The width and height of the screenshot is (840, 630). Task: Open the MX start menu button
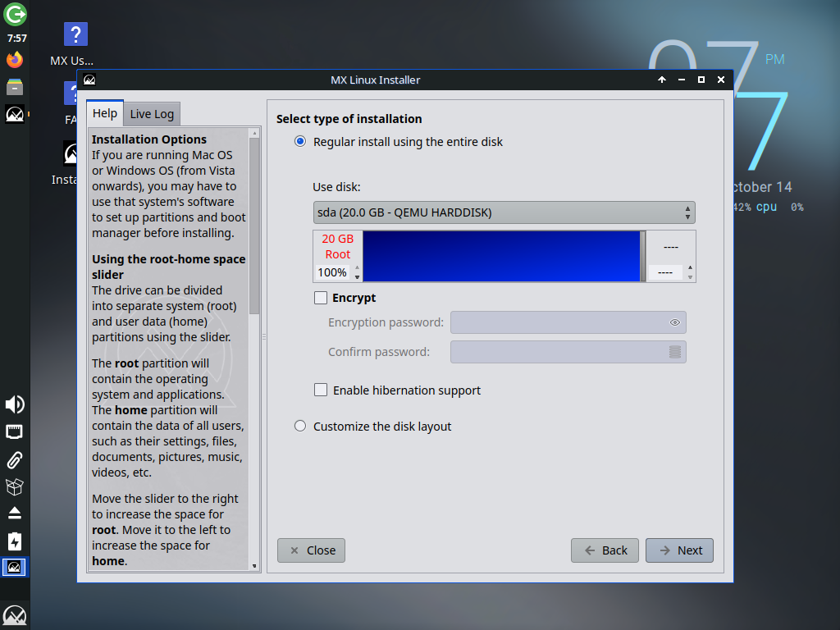15,615
